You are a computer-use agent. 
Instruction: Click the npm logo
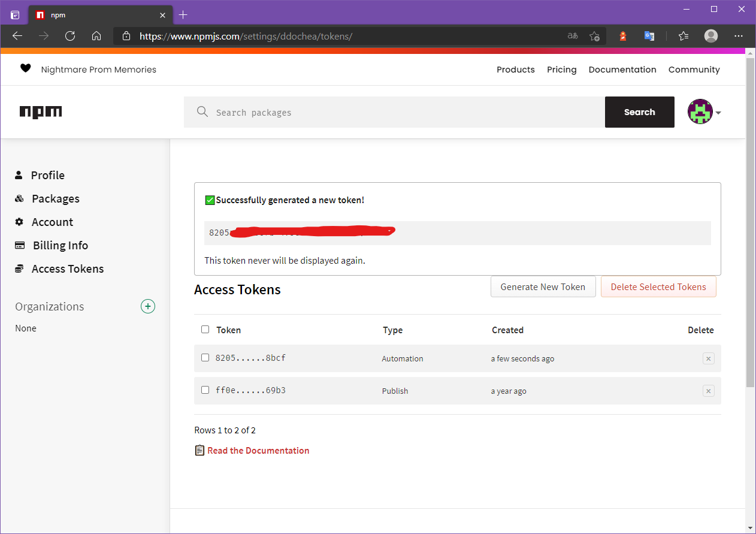tap(41, 111)
